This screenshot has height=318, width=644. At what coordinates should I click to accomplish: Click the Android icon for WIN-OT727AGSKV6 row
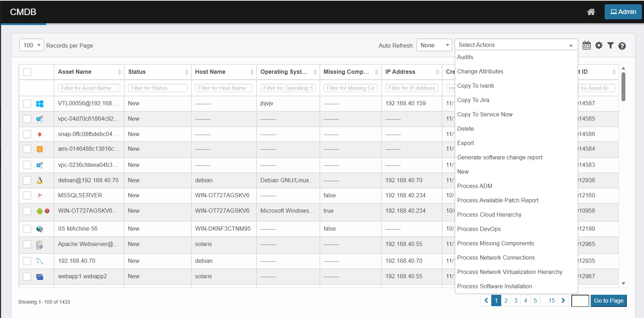click(x=39, y=211)
